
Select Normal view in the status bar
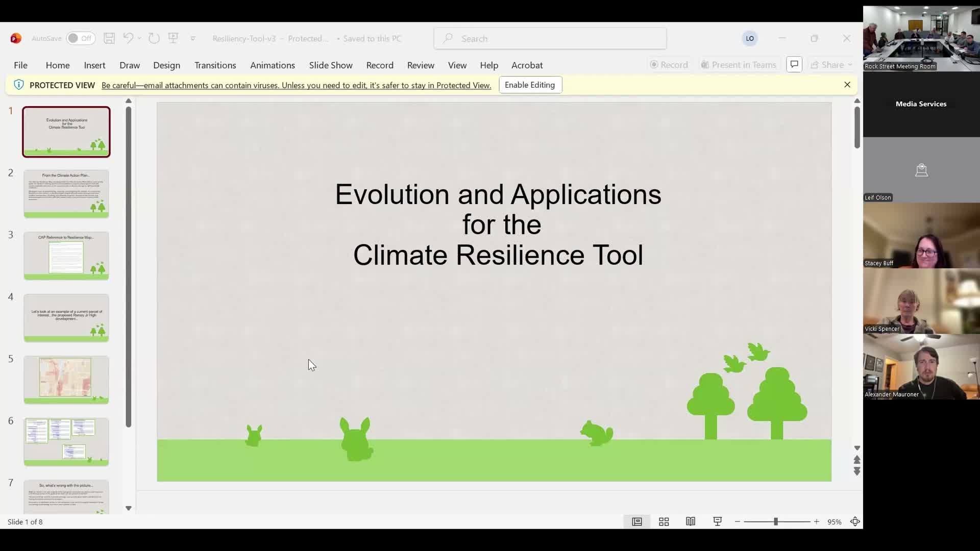pyautogui.click(x=636, y=521)
